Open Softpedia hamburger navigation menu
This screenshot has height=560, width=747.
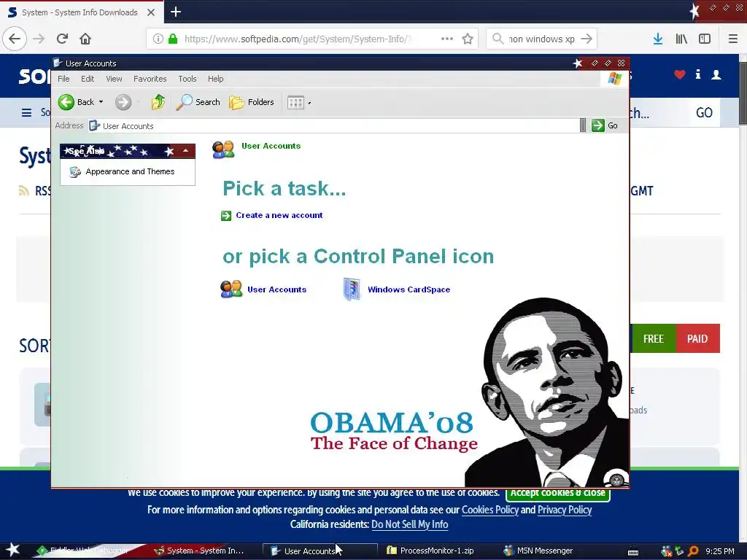(x=27, y=112)
